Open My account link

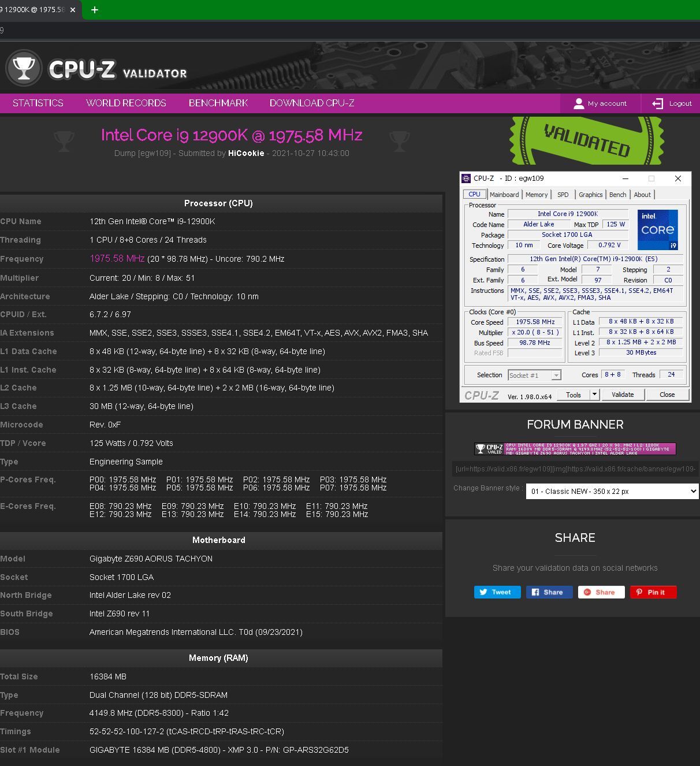[x=607, y=103]
